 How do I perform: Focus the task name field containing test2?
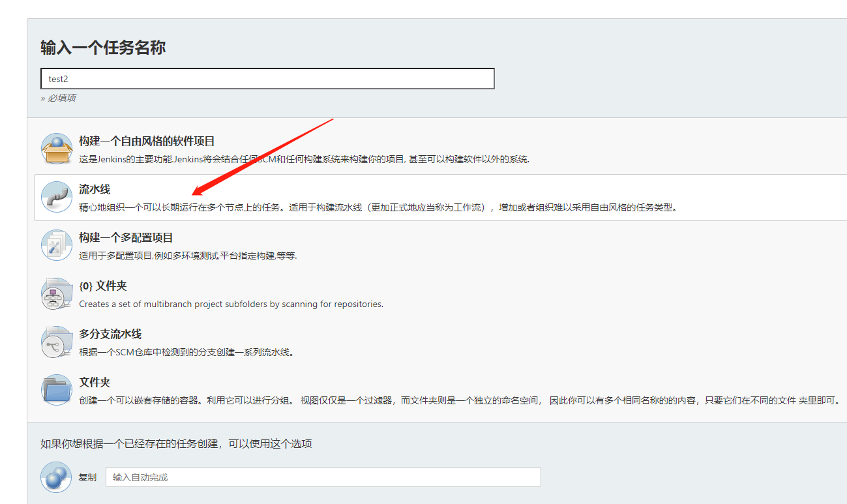(267, 79)
